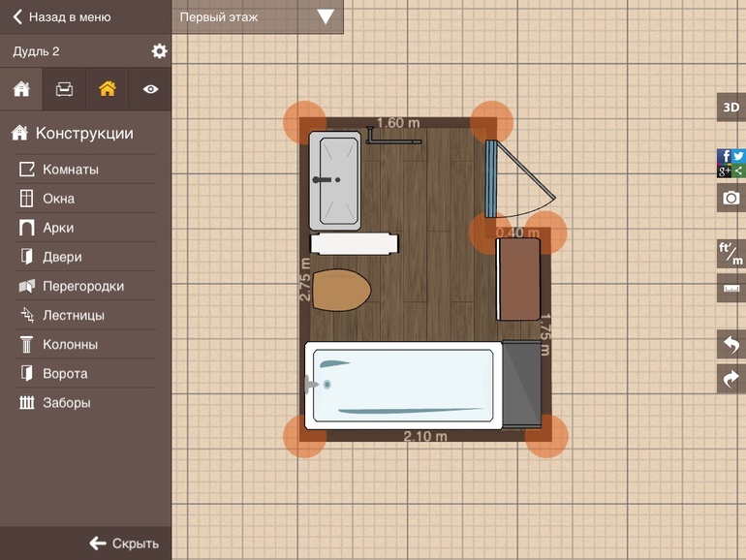Take a snapshot with camera icon
This screenshot has width=746, height=560.
coord(730,199)
